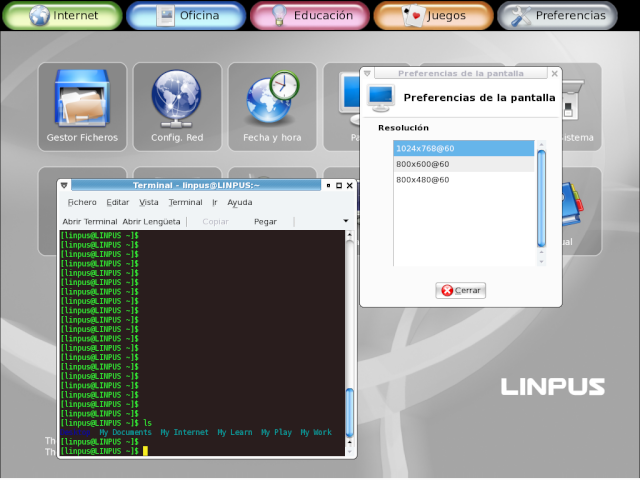Open the Vista menu in Terminal

pyautogui.click(x=149, y=202)
